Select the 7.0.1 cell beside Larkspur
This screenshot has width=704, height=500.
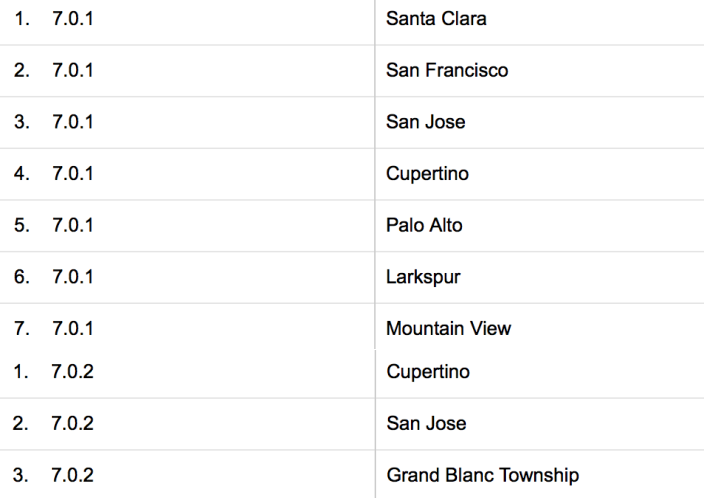(72, 277)
